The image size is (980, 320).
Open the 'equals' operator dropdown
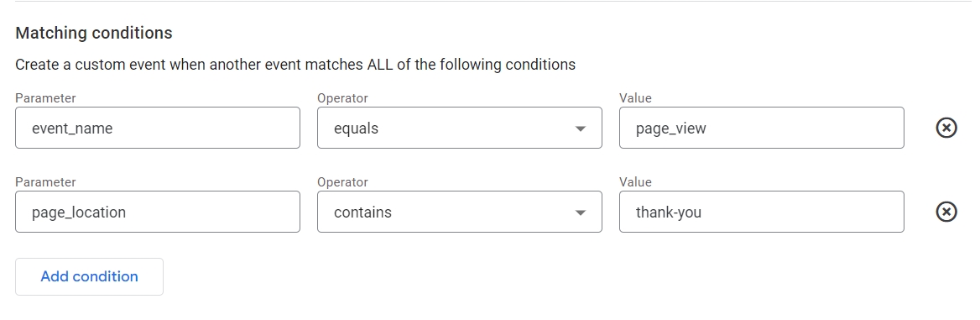460,128
